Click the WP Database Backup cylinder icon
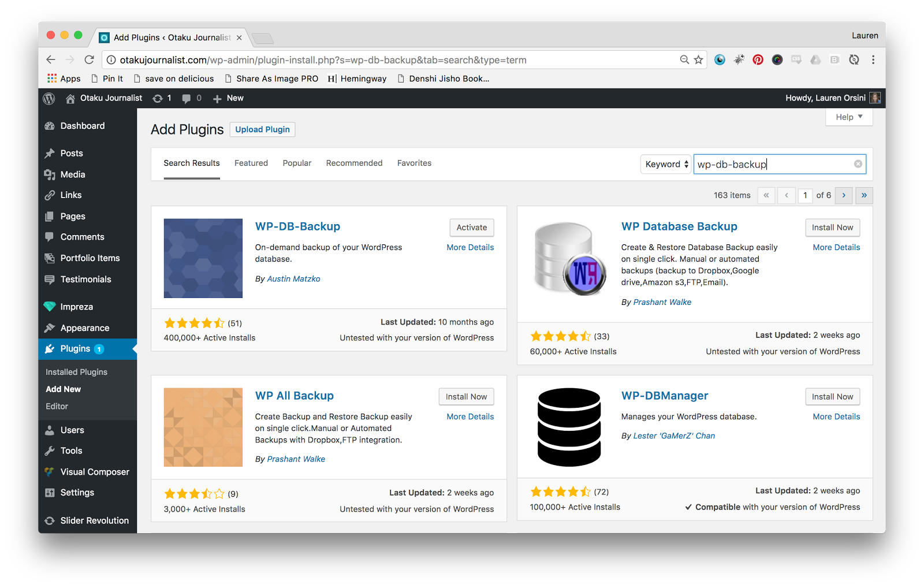This screenshot has width=924, height=588. [569, 258]
